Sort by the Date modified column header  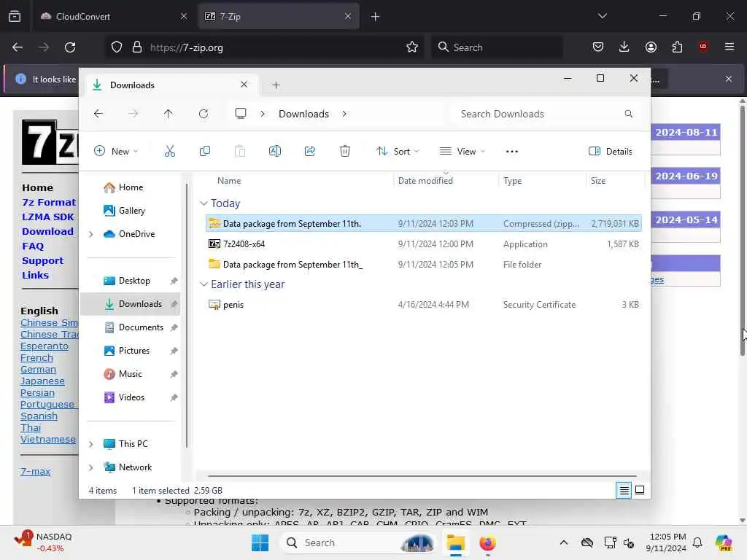point(425,181)
